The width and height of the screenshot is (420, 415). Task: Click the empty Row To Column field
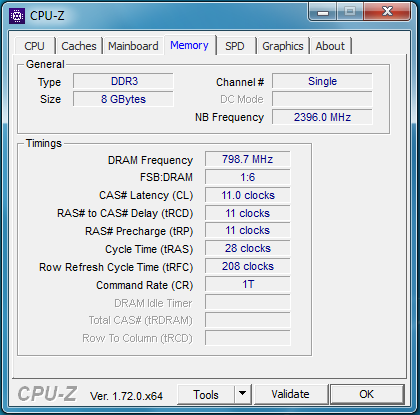point(248,338)
